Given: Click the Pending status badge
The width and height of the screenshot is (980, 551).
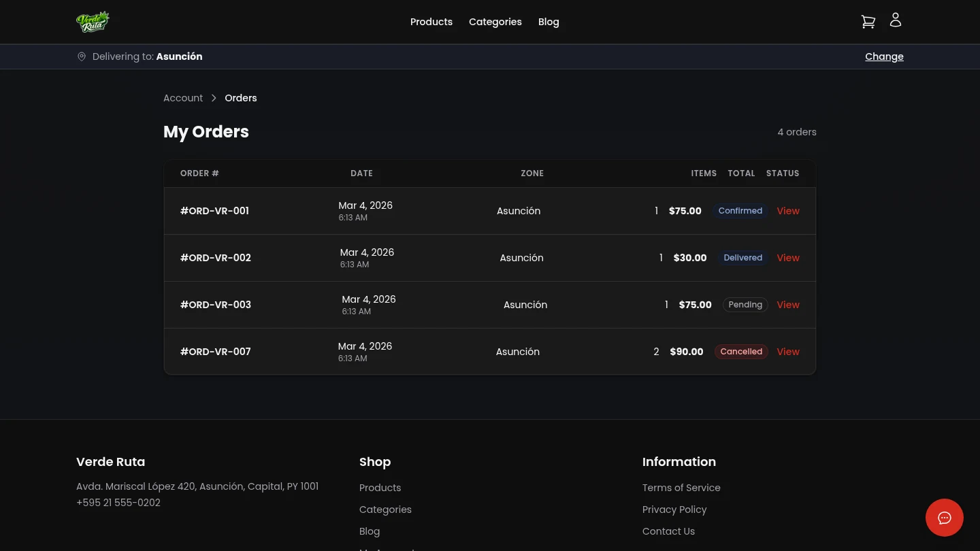Looking at the screenshot, I should click(745, 305).
